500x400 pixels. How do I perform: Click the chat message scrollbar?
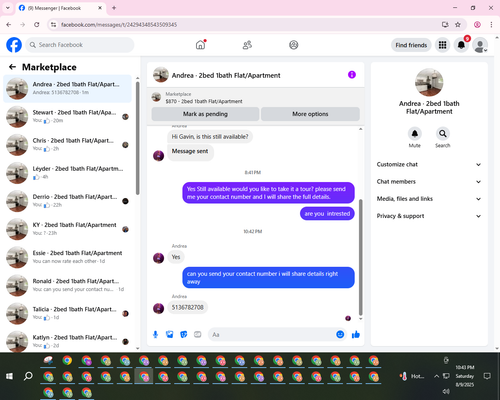[360, 257]
